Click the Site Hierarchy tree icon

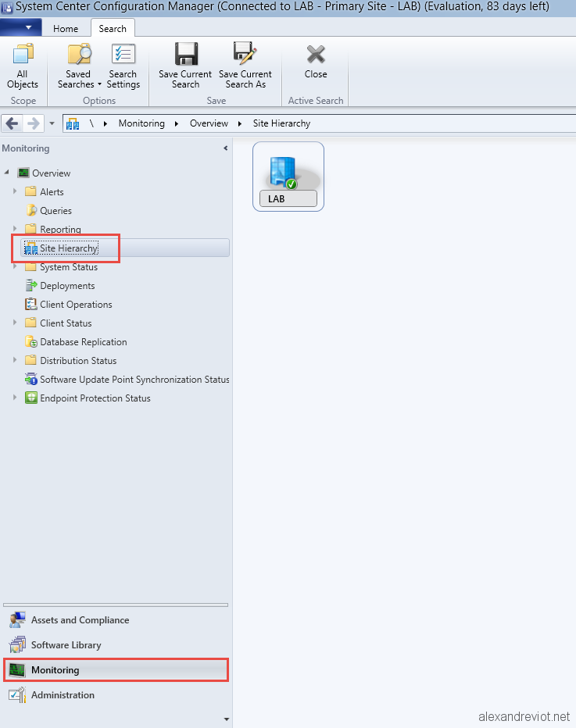click(x=30, y=248)
